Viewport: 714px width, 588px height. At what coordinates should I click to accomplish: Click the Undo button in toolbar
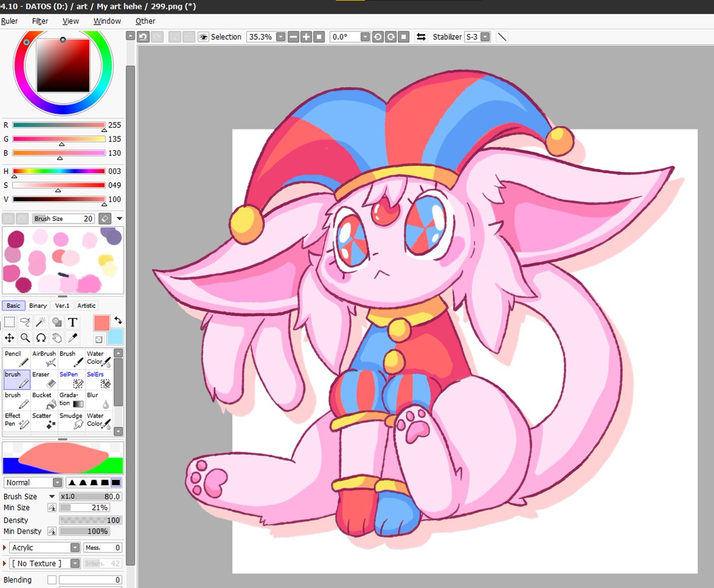[144, 37]
